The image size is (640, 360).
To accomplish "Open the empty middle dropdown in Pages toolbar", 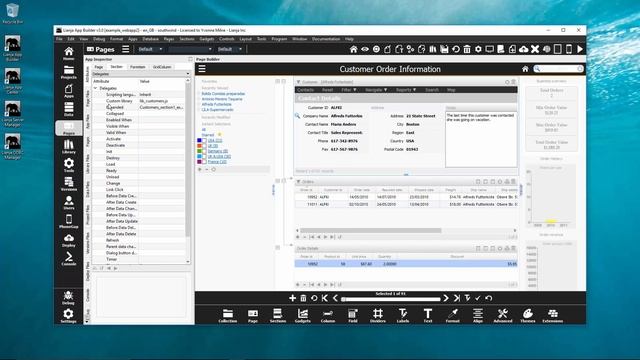I will pyautogui.click(x=190, y=49).
